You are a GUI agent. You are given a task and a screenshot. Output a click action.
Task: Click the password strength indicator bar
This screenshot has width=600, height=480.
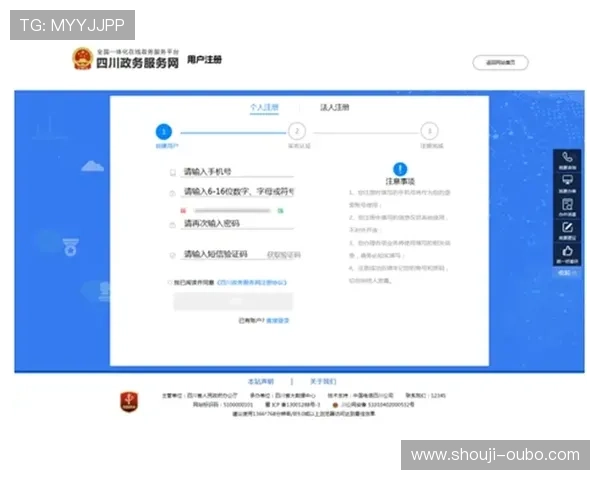[x=232, y=211]
